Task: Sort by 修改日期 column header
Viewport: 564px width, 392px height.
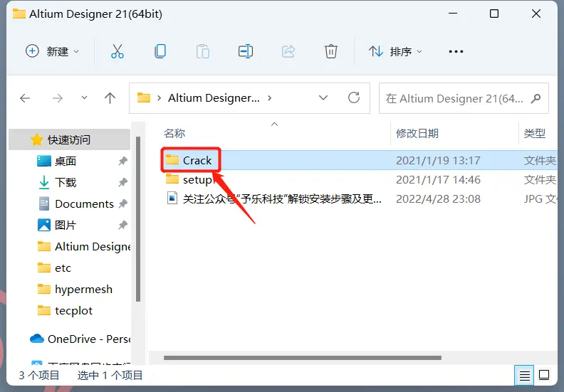Action: [417, 133]
